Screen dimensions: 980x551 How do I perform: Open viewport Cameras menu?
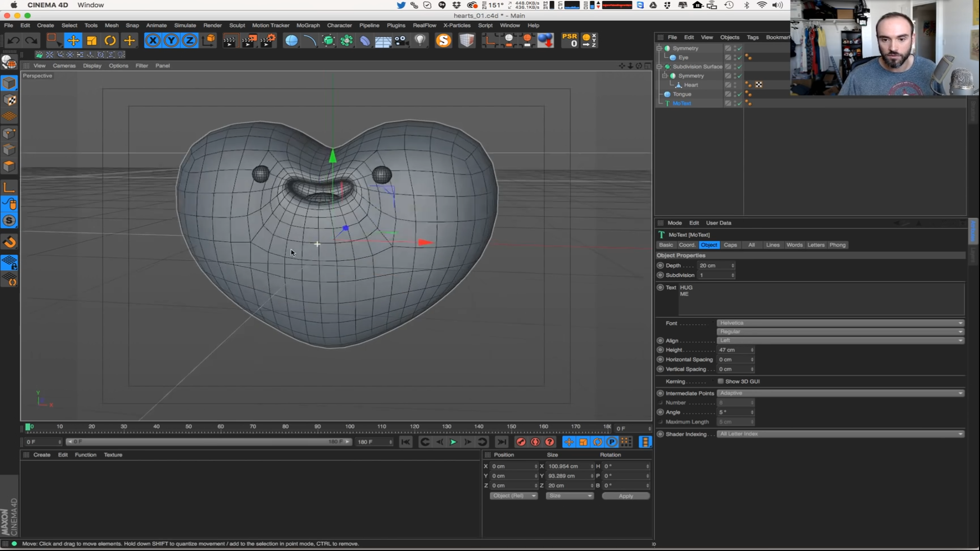[64, 66]
